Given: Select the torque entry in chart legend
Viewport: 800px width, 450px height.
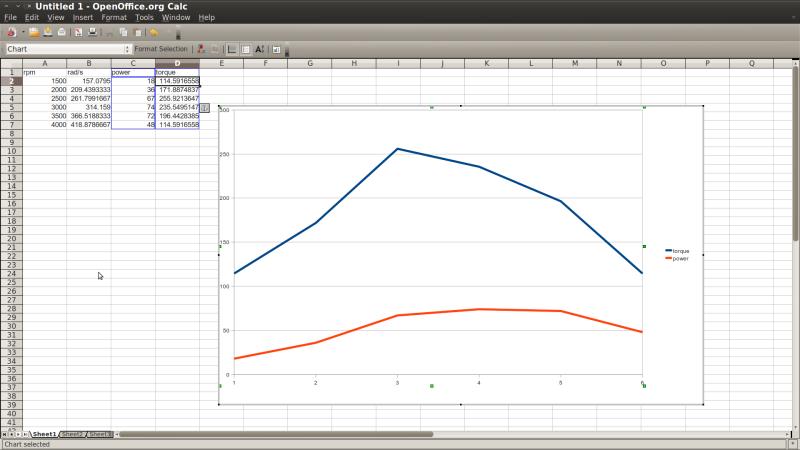Looking at the screenshot, I should (680, 251).
